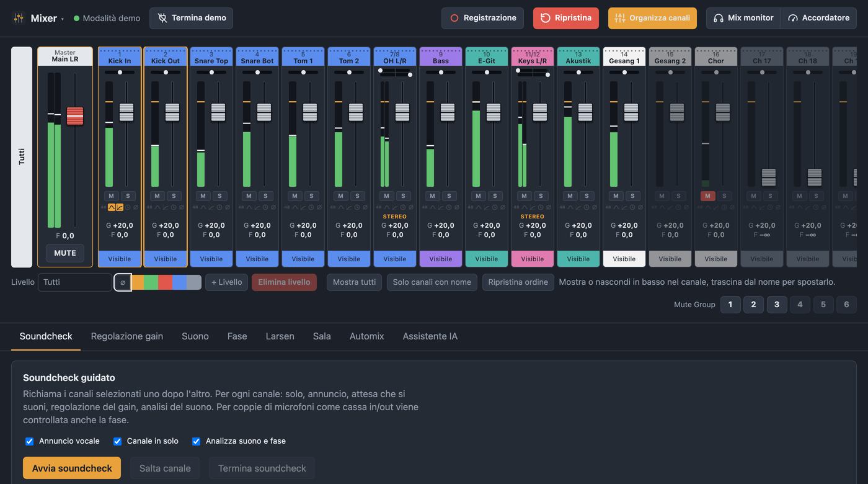Click the Main LR master fader handle
Image resolution: width=868 pixels, height=484 pixels.
75,116
